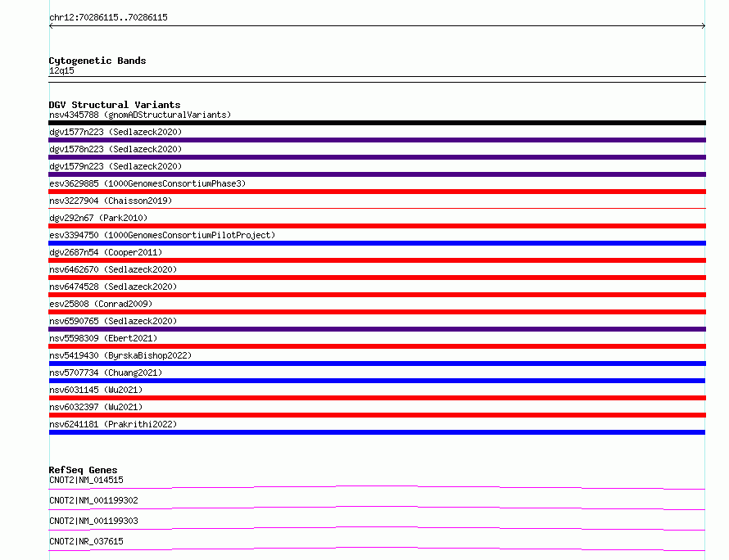Open variant dgv1579n223 (Sedlazeck2020)
Image resolution: width=729 pixels, height=560 pixels.
click(115, 166)
